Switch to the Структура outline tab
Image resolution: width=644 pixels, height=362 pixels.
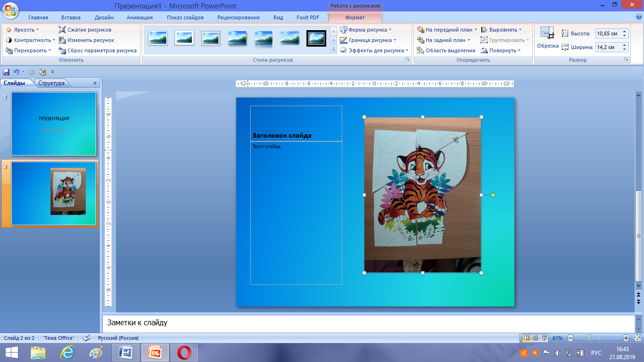tap(51, 83)
